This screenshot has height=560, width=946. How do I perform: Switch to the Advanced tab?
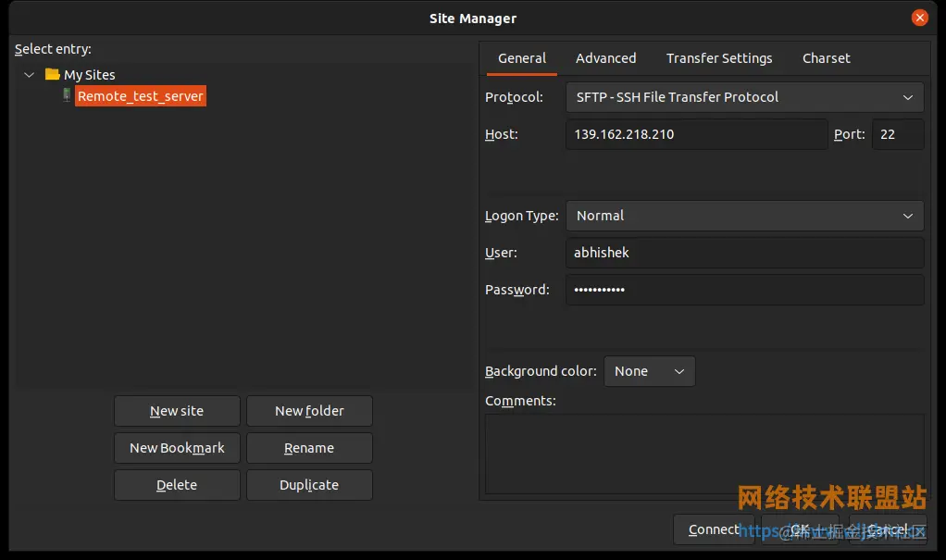point(605,58)
